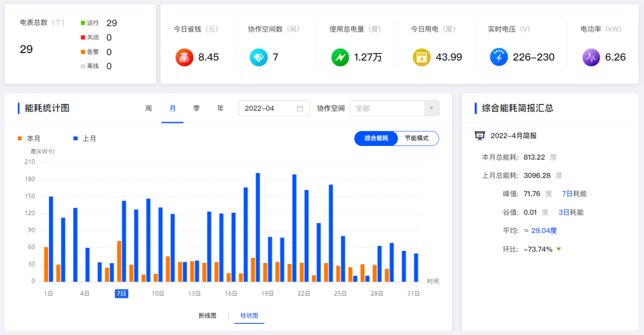Click the 3096.28 last month value

coord(537,176)
